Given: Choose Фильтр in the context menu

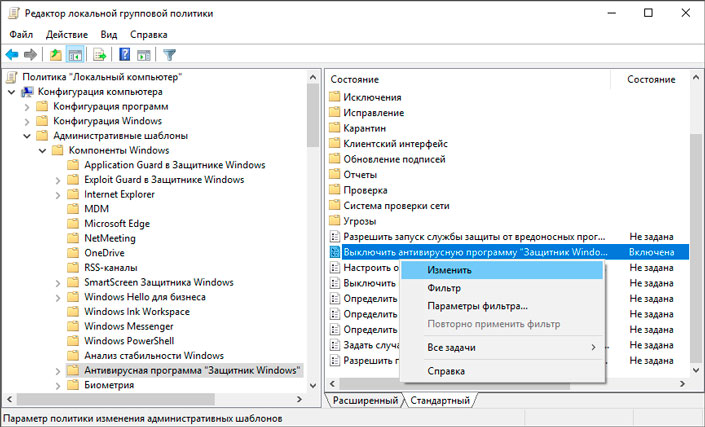Looking at the screenshot, I should tap(502, 288).
